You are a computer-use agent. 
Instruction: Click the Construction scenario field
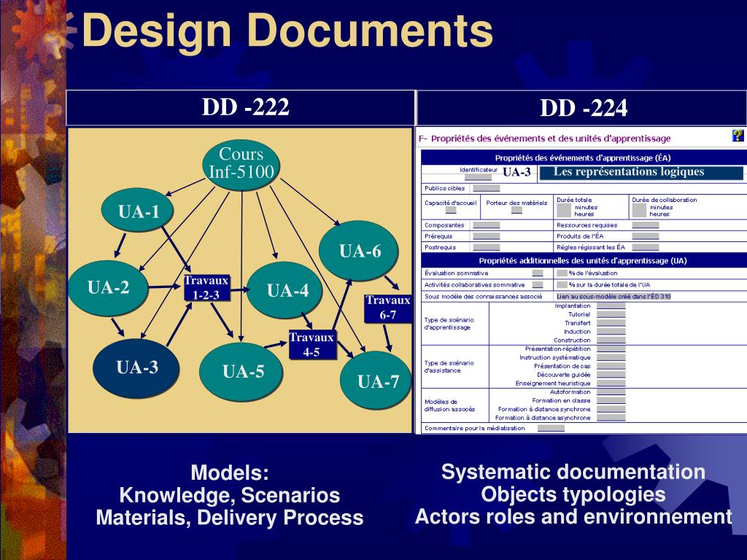point(611,341)
